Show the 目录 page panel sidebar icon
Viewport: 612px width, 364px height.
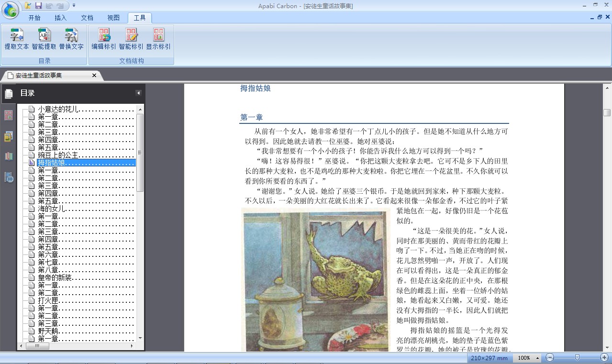pyautogui.click(x=9, y=94)
